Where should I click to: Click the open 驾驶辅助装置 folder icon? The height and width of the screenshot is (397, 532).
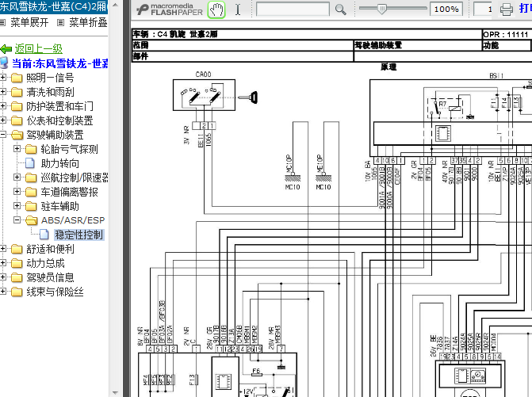pyautogui.click(x=17, y=136)
